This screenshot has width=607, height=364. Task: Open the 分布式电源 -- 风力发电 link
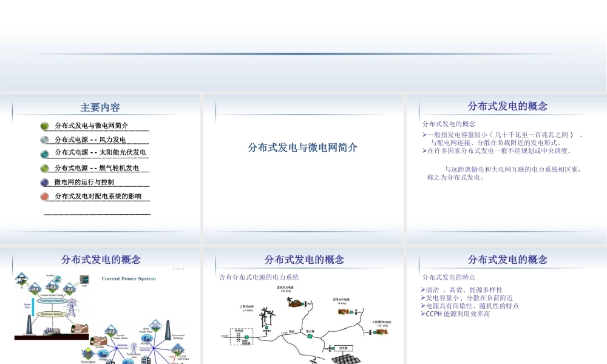(x=90, y=140)
